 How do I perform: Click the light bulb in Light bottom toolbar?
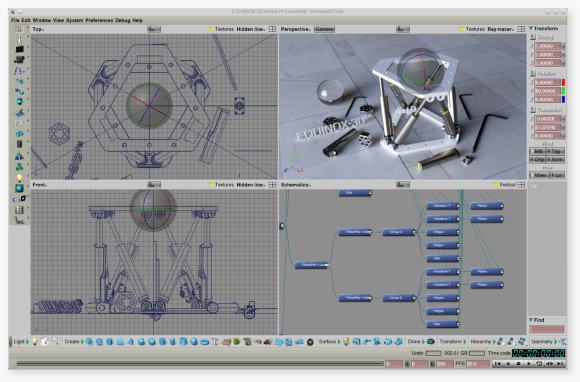click(35, 341)
